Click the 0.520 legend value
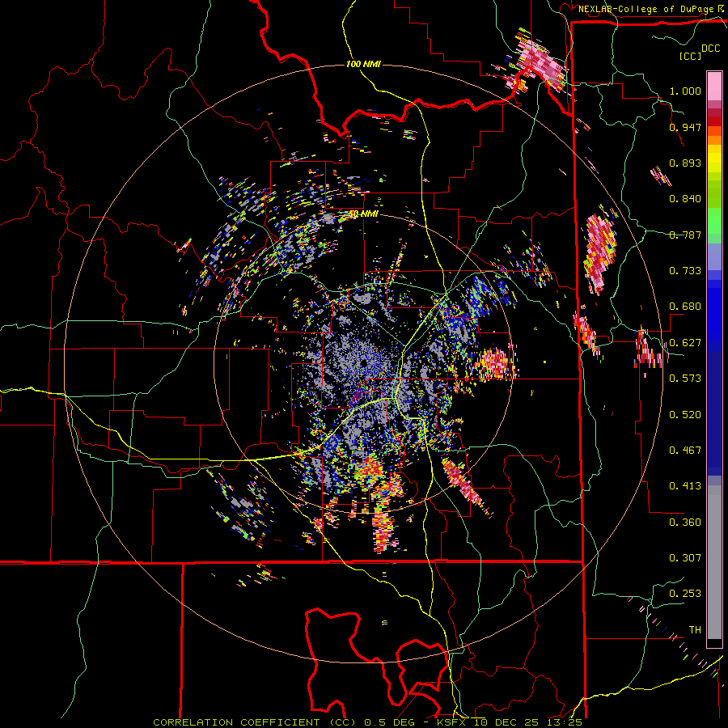This screenshot has height=728, width=728. (685, 414)
